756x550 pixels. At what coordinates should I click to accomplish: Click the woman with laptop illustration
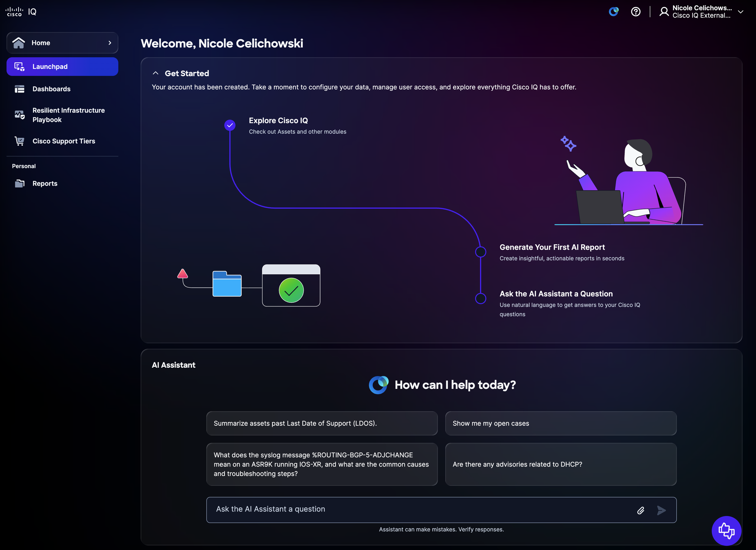tap(628, 180)
